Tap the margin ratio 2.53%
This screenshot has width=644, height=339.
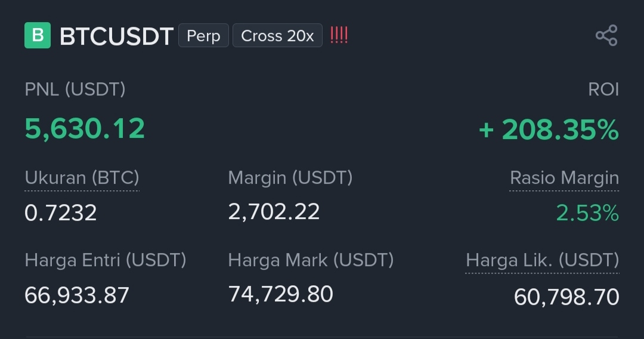coord(588,213)
